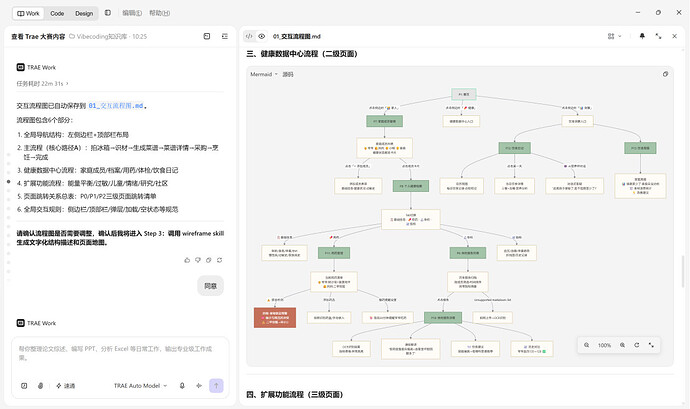Give thumbs down to the TRAE response
This screenshot has height=409, width=690.
[x=198, y=260]
